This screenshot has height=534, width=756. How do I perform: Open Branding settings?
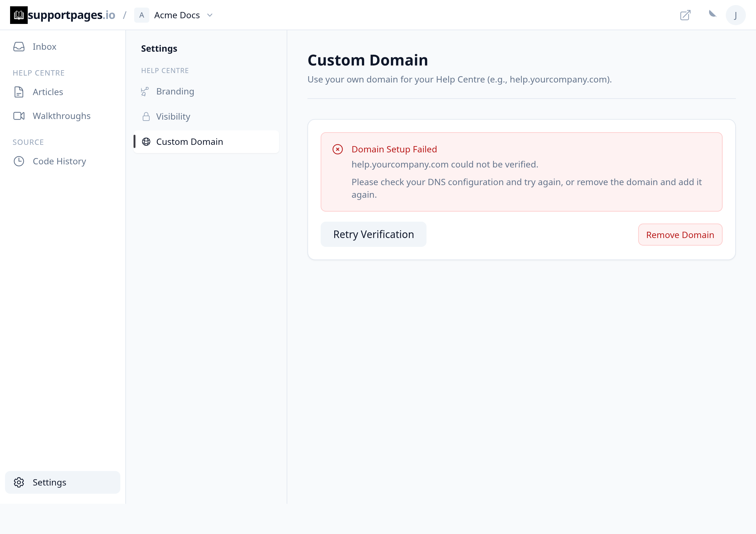[206, 92]
